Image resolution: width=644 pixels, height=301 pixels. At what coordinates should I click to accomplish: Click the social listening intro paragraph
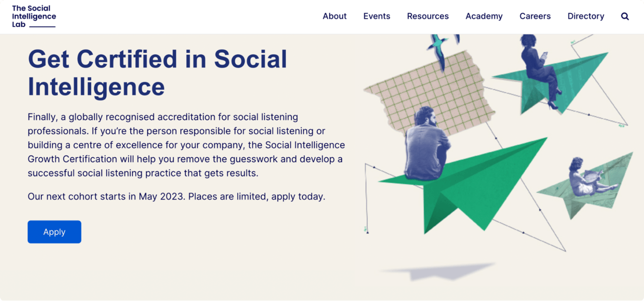[186, 145]
